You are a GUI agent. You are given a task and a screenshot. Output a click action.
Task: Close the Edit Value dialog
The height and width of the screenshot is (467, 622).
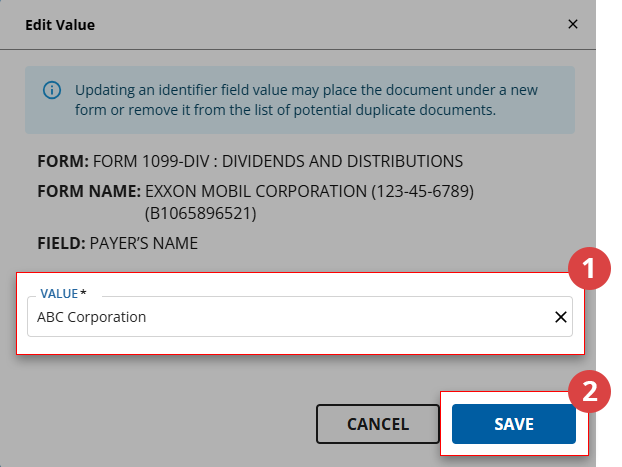coord(573,24)
